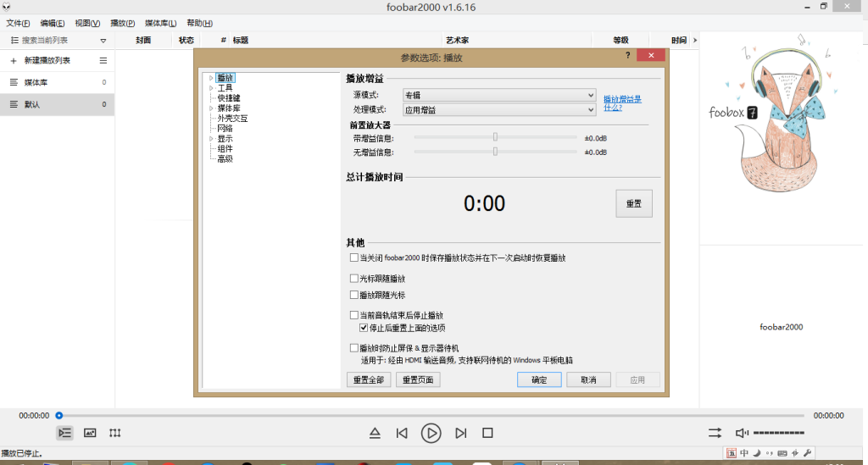Click the plus icon for new playlist

[x=14, y=61]
